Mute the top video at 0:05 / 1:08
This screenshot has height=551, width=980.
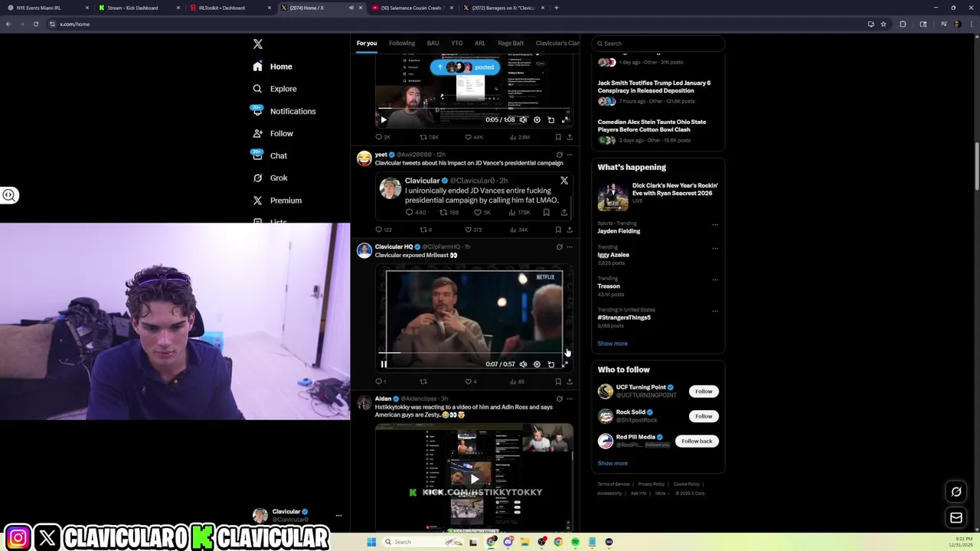(523, 119)
